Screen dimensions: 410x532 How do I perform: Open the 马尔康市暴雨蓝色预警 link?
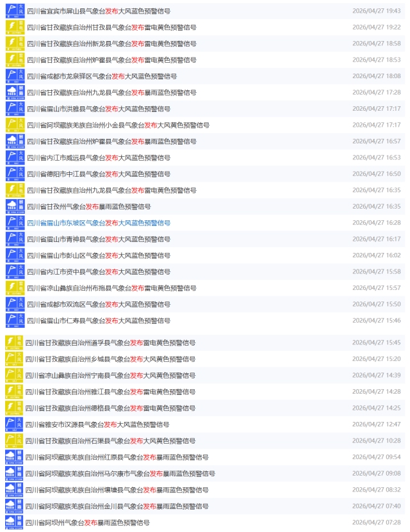120,474
